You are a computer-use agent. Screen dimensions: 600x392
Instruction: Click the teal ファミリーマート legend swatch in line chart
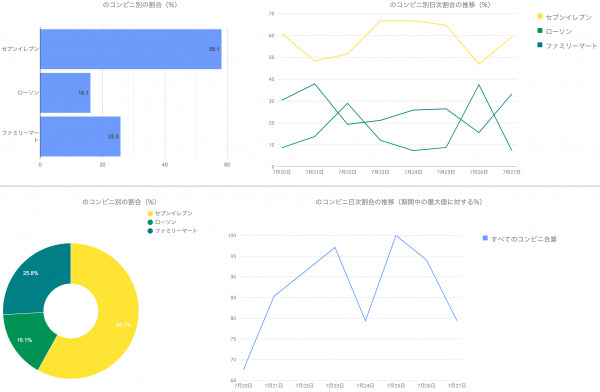pos(540,45)
